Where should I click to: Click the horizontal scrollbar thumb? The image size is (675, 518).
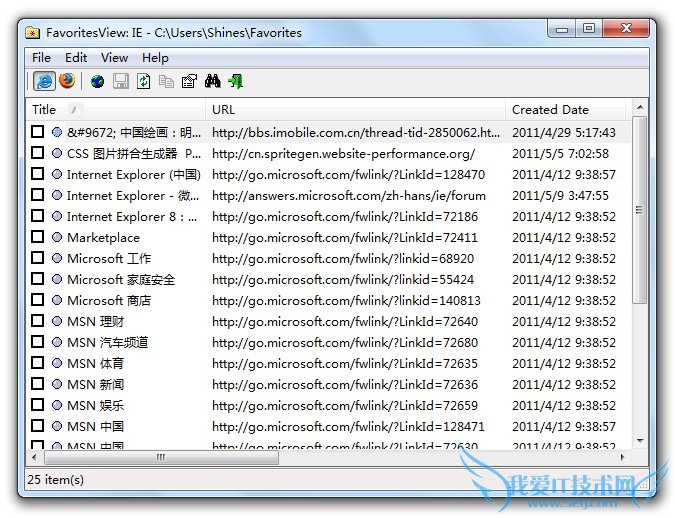(161, 457)
